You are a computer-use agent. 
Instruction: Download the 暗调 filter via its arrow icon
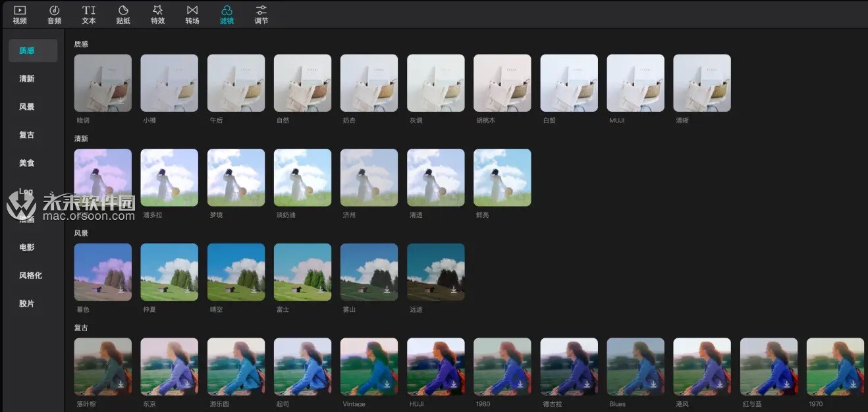[x=121, y=101]
